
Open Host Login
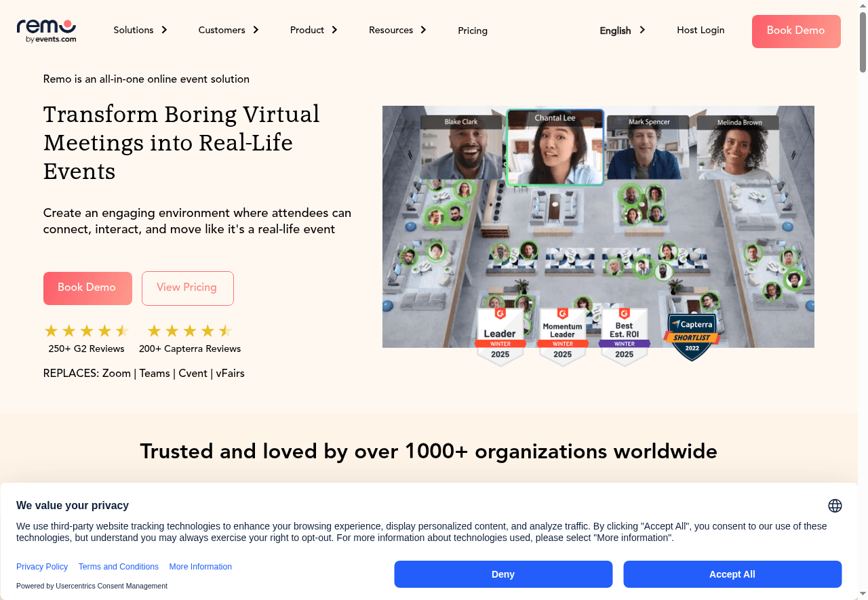(x=701, y=30)
